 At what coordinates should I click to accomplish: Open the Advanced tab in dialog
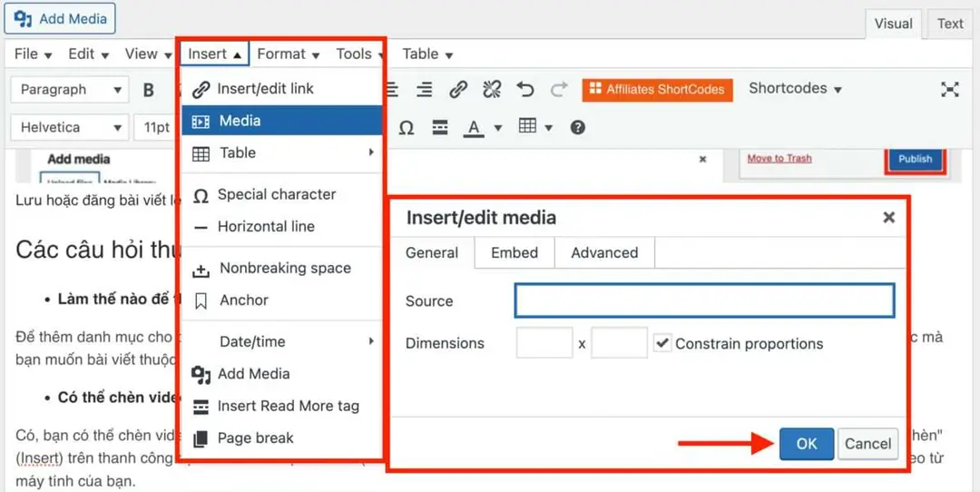click(x=604, y=253)
